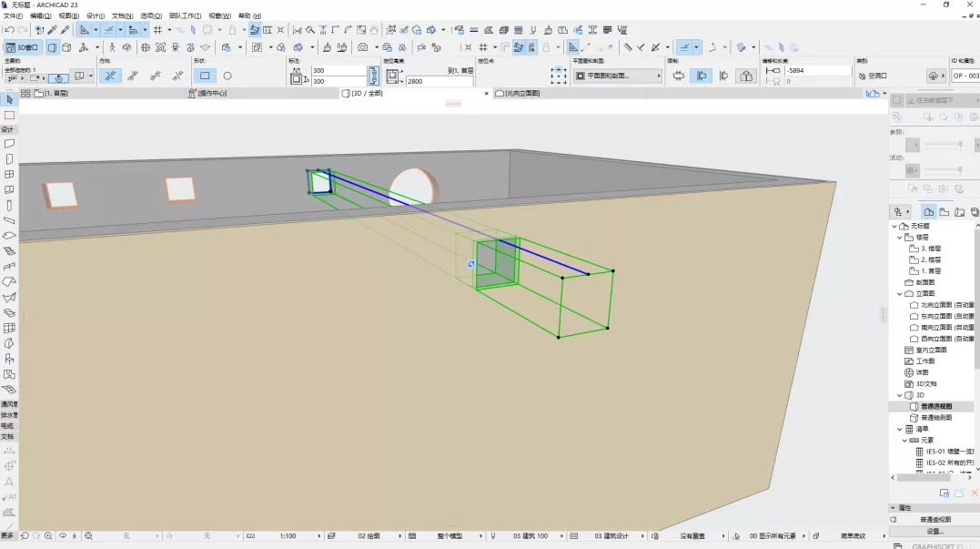Toggle the width-height chain link

(373, 76)
